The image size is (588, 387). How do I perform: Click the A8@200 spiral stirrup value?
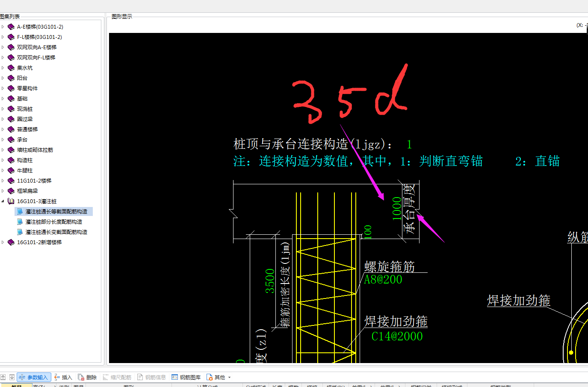[x=383, y=280]
